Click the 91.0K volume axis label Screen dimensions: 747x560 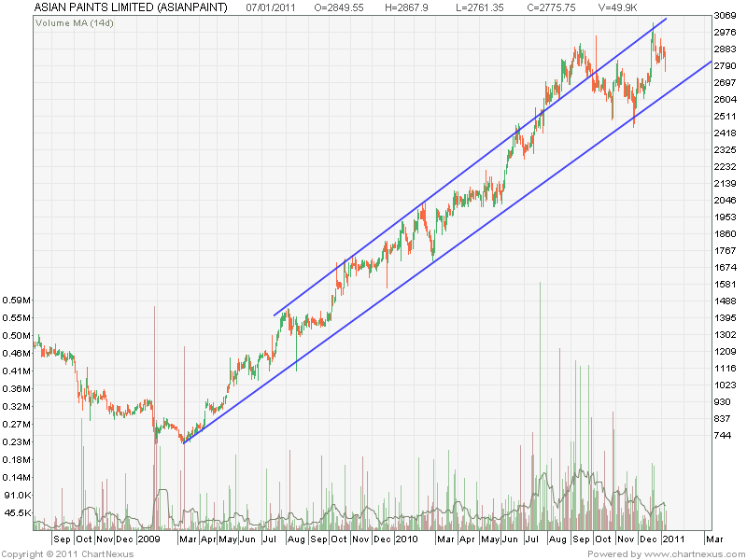pyautogui.click(x=18, y=496)
